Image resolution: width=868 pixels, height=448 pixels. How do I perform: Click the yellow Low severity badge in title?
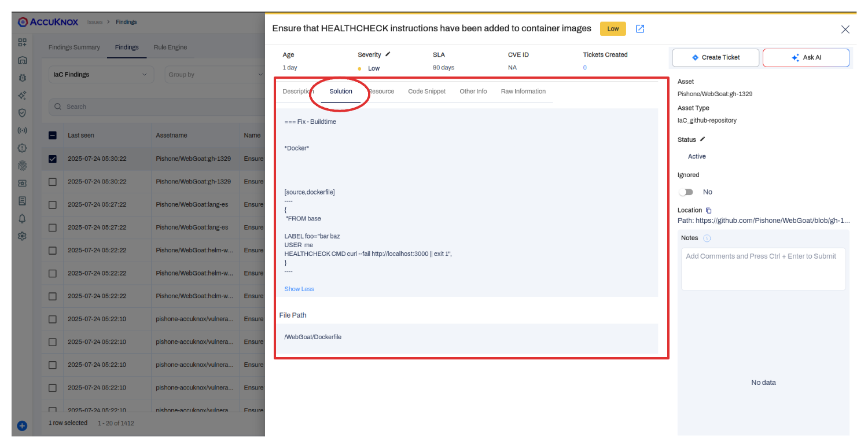613,28
